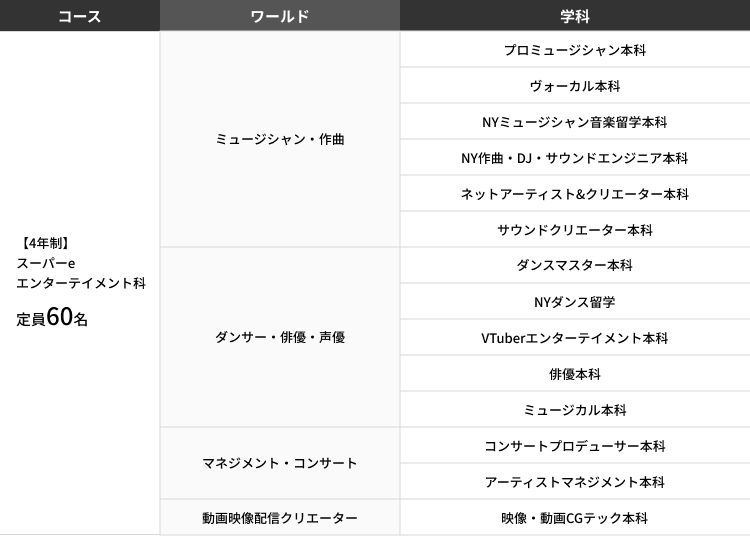The image size is (750, 536).
Task: Select コンサートプロデューサー本科
Action: 575,446
